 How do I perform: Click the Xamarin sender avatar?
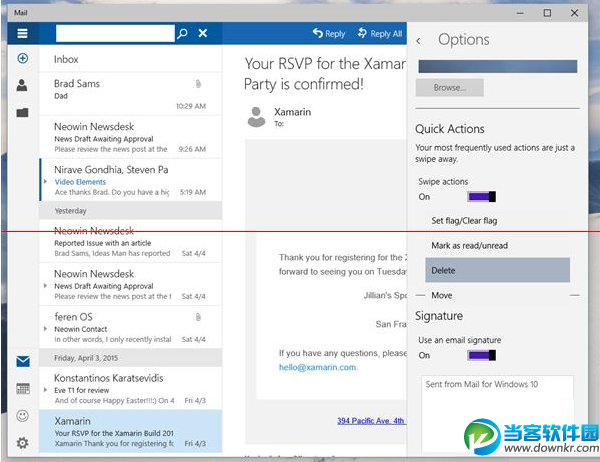(x=256, y=117)
